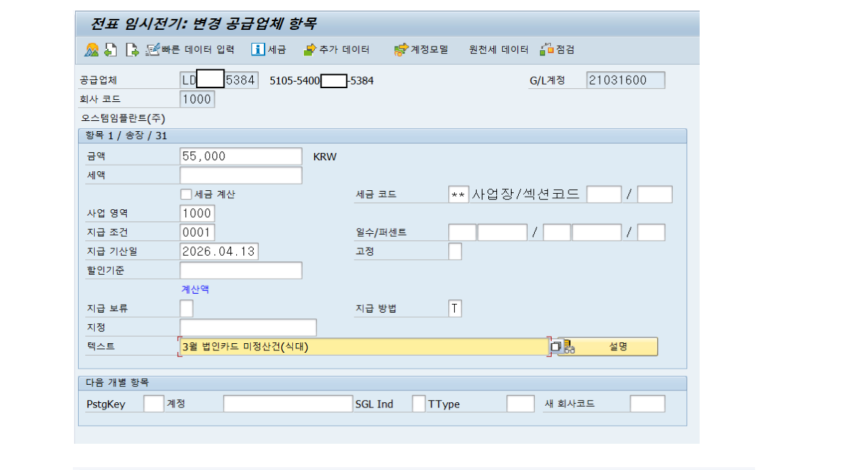
Task: Select the 금액 field showing 55,000
Action: tap(241, 155)
